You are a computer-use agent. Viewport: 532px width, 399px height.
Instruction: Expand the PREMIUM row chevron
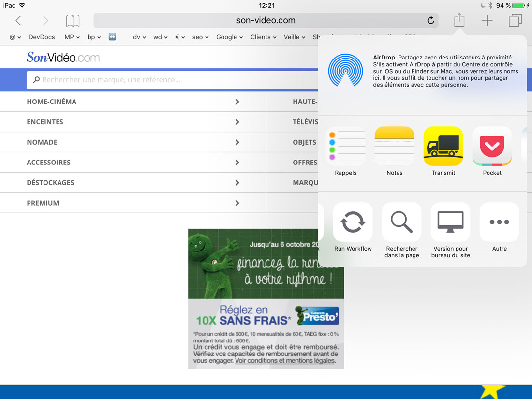coord(237,203)
